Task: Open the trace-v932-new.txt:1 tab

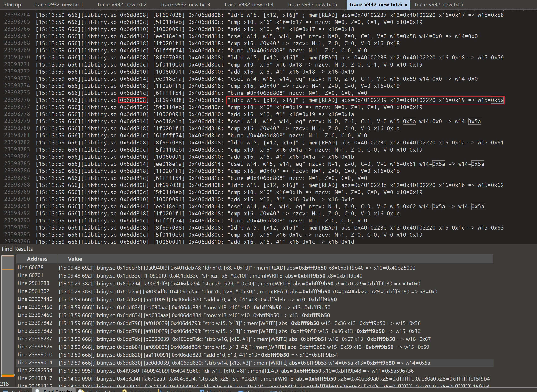Action: click(x=59, y=5)
